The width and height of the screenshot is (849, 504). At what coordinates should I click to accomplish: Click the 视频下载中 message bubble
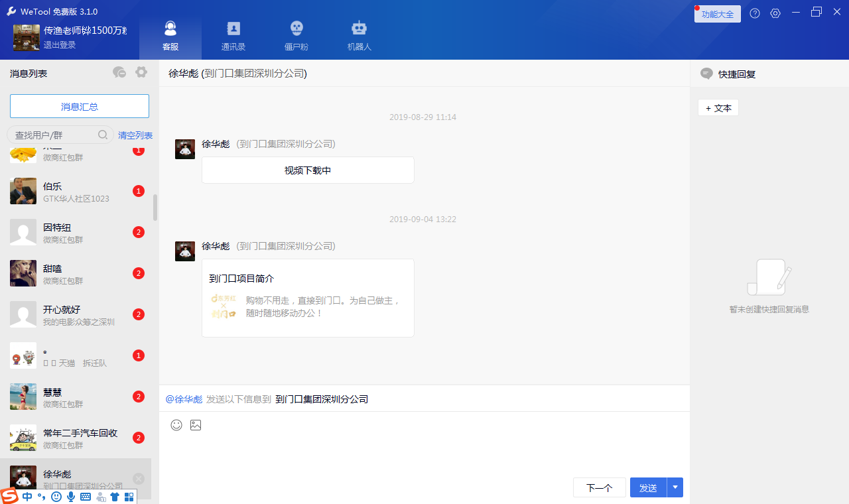pos(308,170)
